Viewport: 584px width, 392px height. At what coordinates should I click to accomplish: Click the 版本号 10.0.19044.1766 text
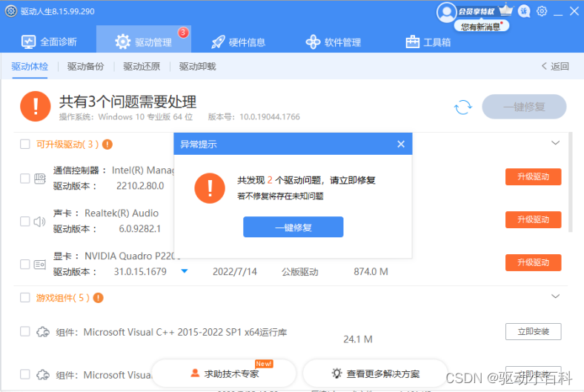coord(254,117)
